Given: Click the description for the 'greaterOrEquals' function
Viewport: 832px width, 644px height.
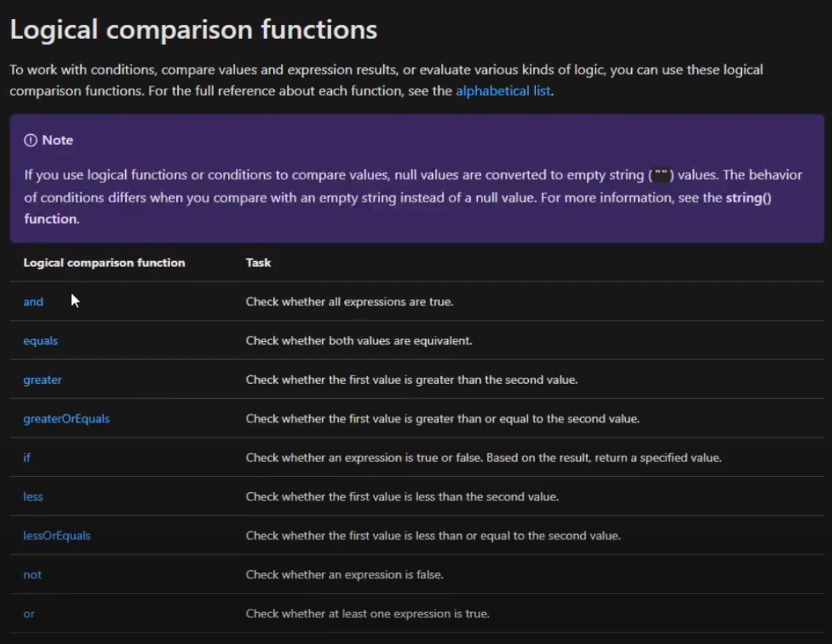Looking at the screenshot, I should pyautogui.click(x=443, y=419).
